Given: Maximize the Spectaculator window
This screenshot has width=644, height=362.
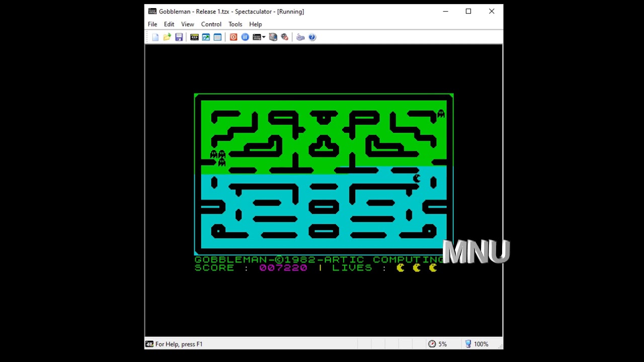Looking at the screenshot, I should (x=468, y=12).
